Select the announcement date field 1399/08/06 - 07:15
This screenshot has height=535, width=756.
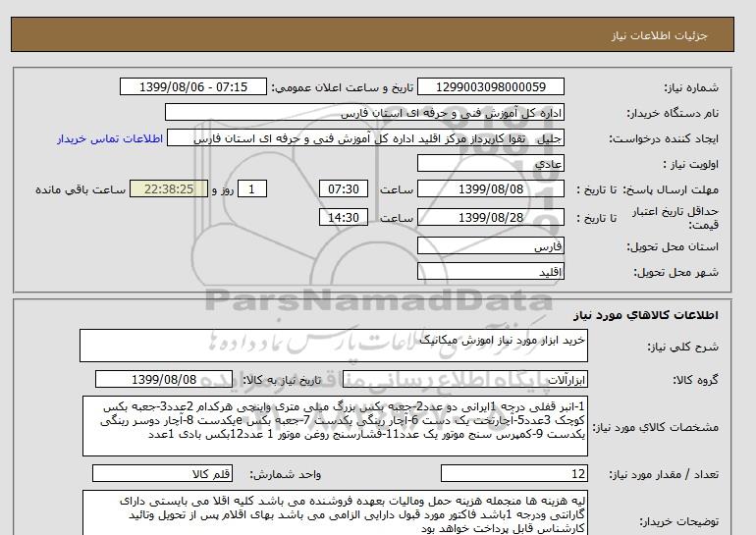(x=192, y=87)
